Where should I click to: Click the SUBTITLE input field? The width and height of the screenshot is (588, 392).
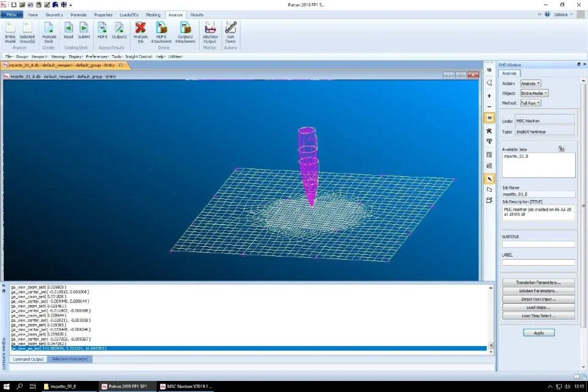(x=538, y=244)
